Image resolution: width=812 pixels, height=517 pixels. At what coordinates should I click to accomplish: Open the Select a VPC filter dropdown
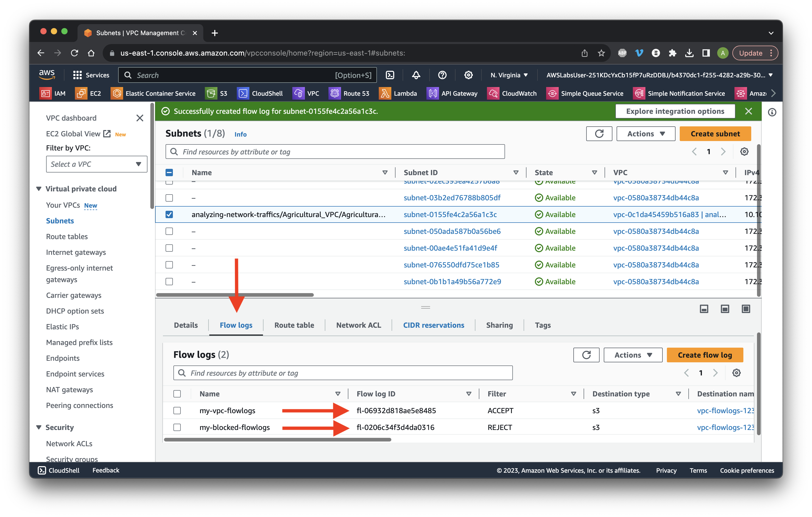96,164
